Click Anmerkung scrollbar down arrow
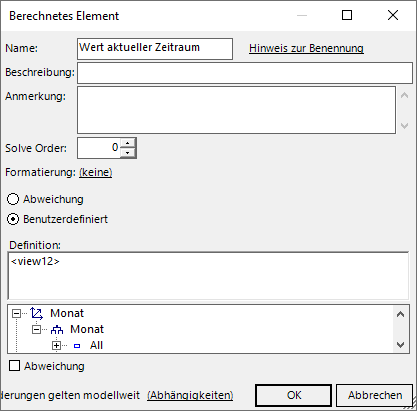 pyautogui.click(x=404, y=126)
